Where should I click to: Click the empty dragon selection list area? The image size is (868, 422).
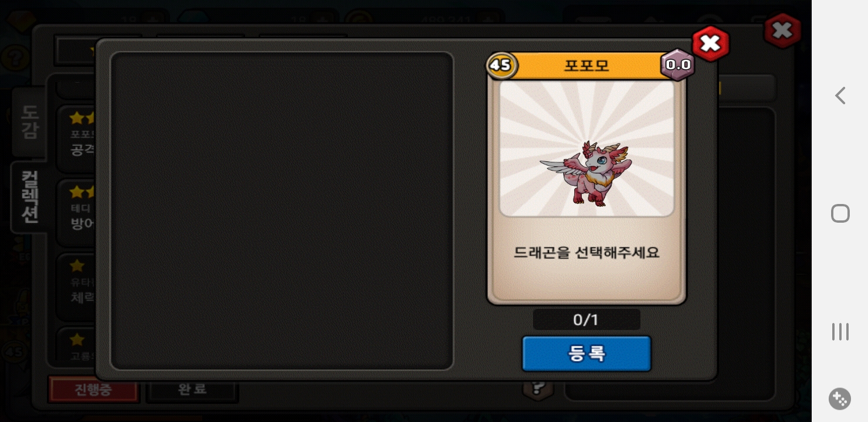[282, 211]
